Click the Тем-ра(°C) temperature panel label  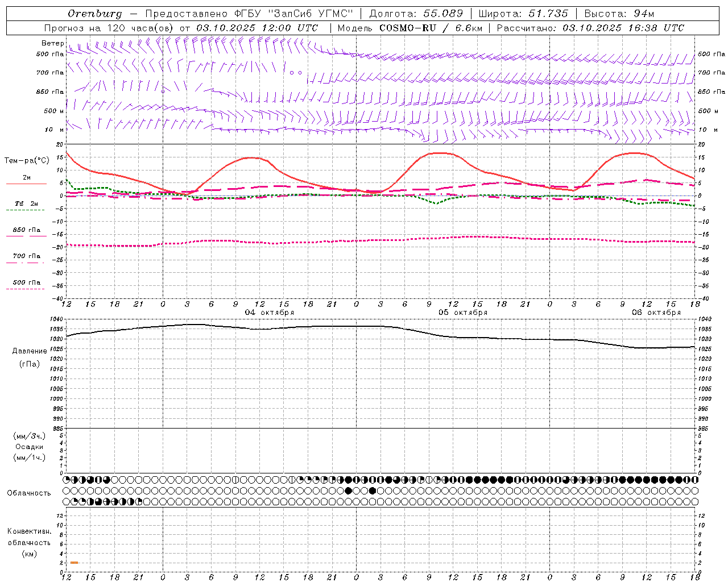27,161
